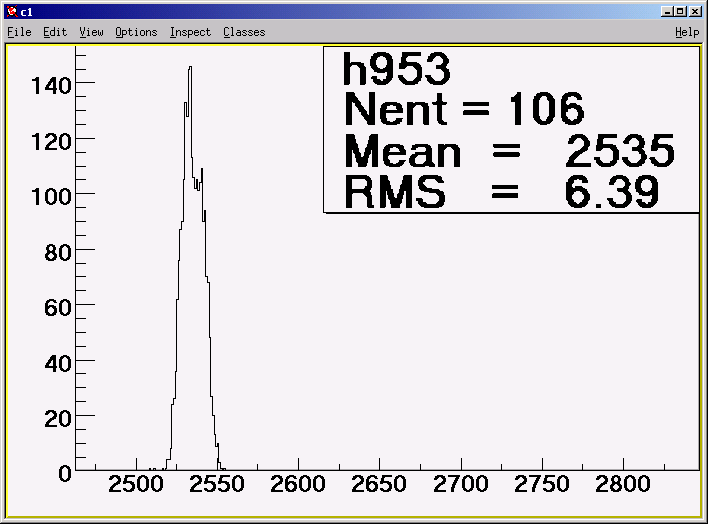
Task: Click the y-axis label 140
Action: pos(51,85)
